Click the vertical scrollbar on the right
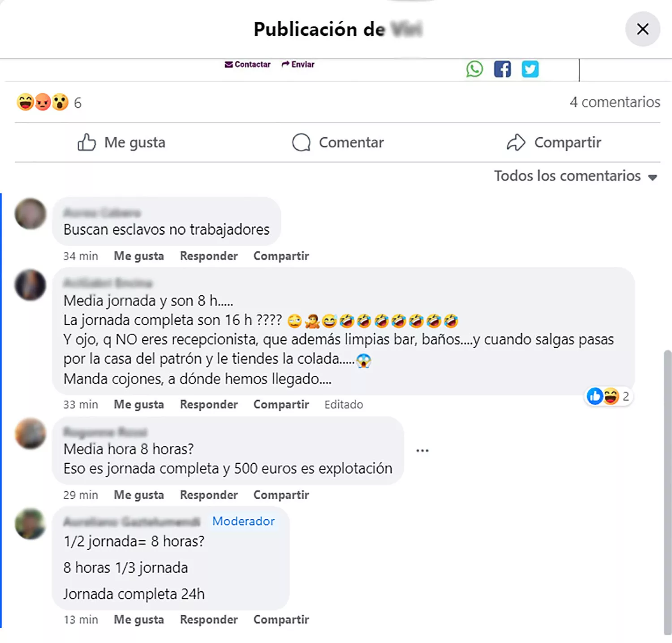672x643 pixels. point(668,492)
